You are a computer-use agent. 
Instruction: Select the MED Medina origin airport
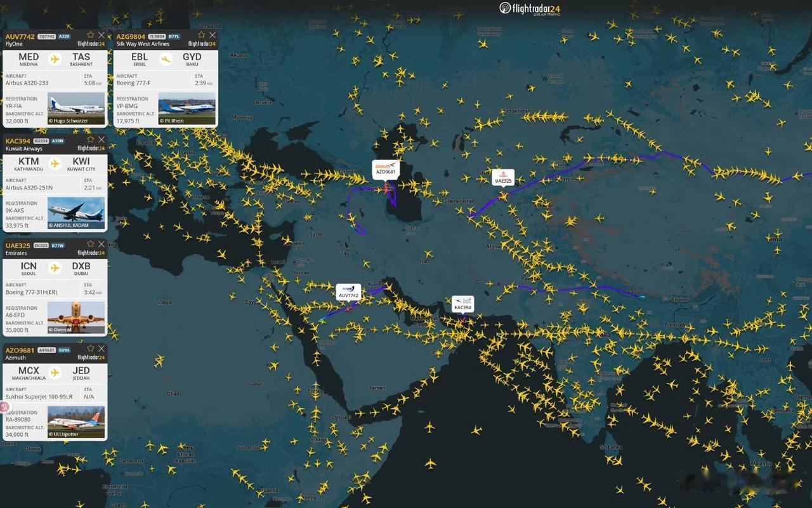(x=29, y=59)
